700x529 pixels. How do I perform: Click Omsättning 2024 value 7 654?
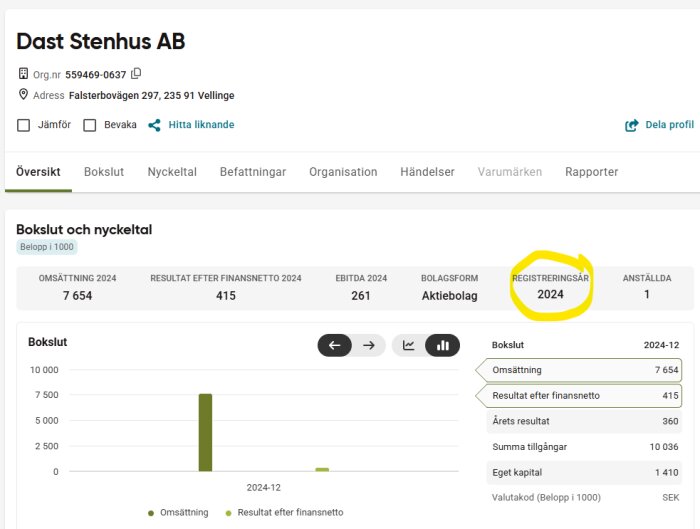(x=77, y=296)
